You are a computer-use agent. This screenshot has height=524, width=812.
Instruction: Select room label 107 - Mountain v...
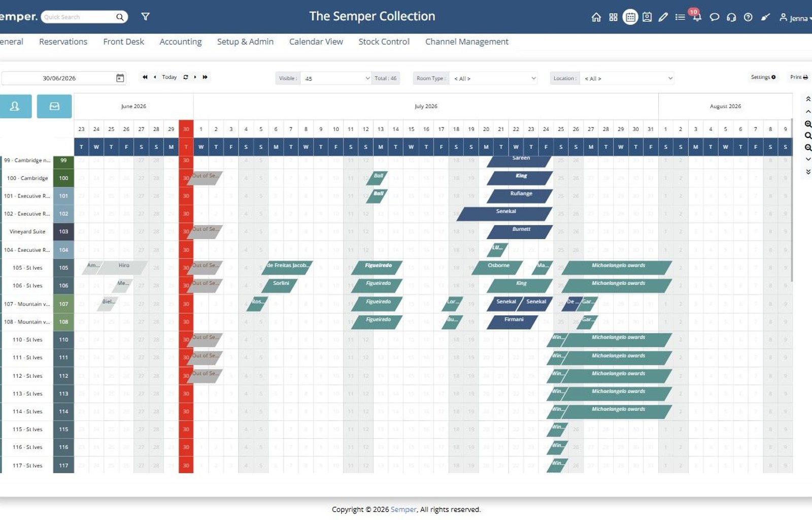pyautogui.click(x=27, y=304)
